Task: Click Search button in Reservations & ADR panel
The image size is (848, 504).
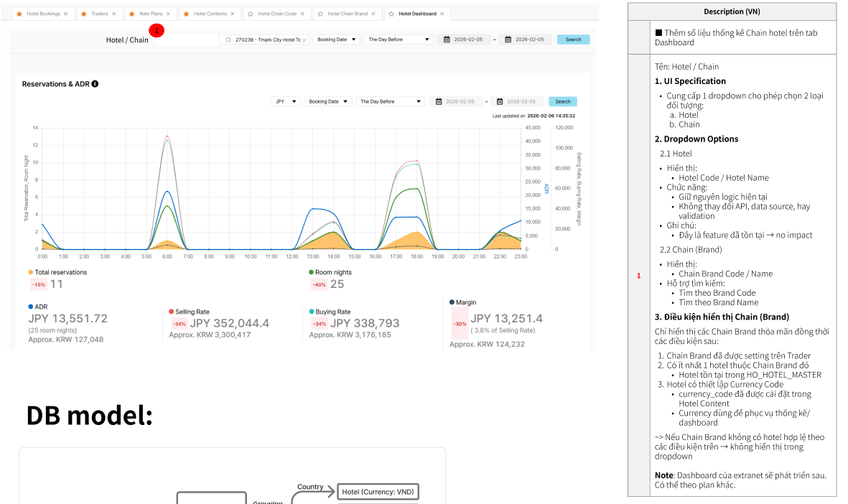Action: click(562, 102)
